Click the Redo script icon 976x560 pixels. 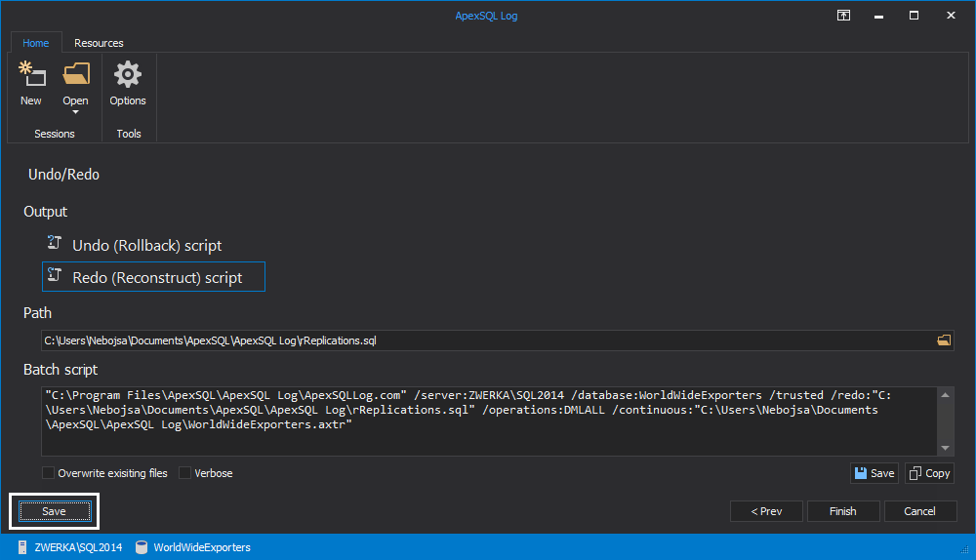click(55, 274)
